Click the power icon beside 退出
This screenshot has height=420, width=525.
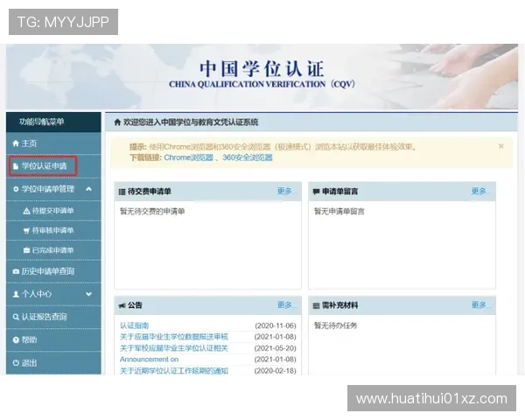tap(16, 363)
